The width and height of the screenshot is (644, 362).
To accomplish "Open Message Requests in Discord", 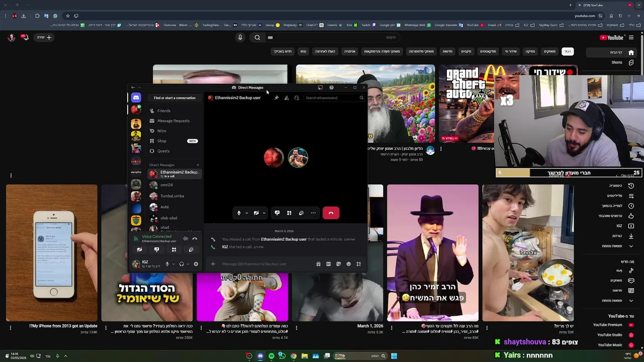I will [174, 121].
